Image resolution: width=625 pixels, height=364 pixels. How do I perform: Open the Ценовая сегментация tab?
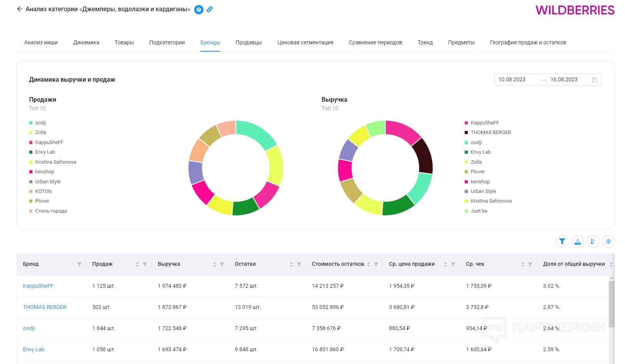coord(305,42)
